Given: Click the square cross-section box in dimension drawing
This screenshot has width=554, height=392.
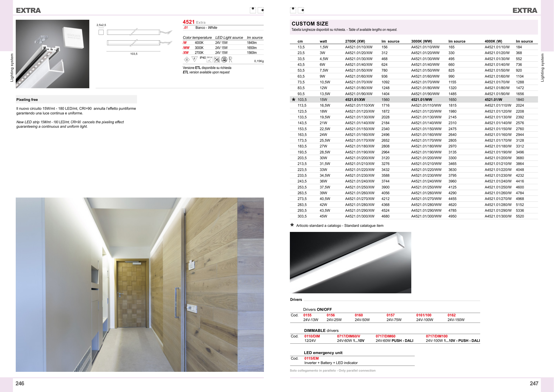Looking at the screenshot, I should pos(101,32).
